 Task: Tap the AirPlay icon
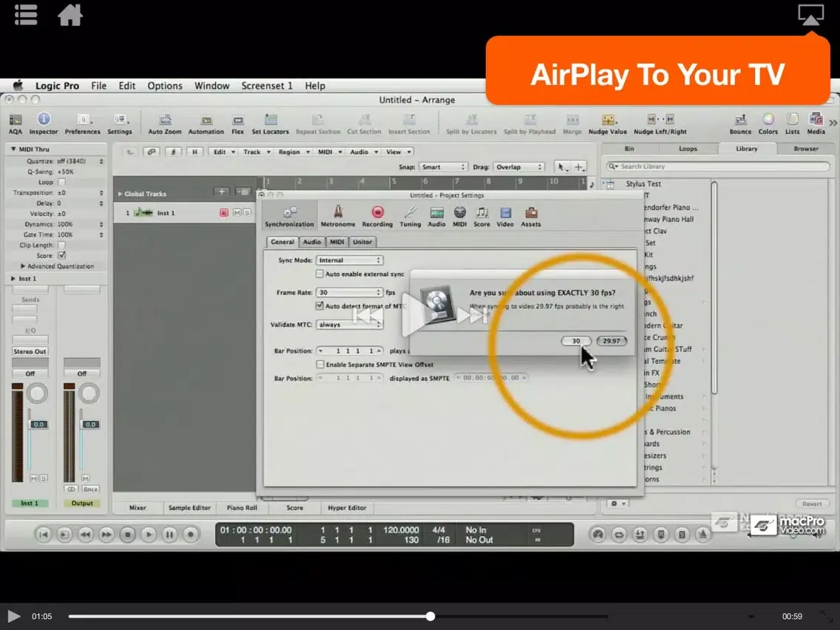pos(810,15)
